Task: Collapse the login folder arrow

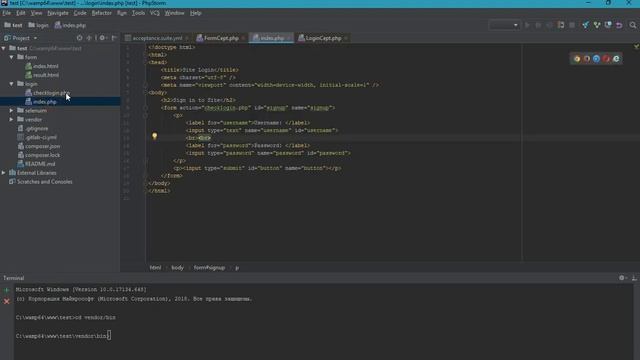Action: point(11,84)
